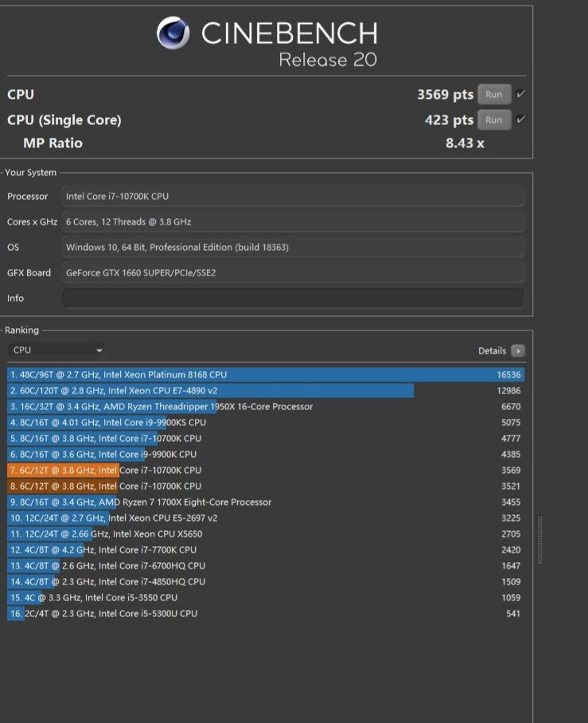Select the Core i5-5300U ranking row
Image resolution: width=588 pixels, height=723 pixels.
(x=266, y=613)
